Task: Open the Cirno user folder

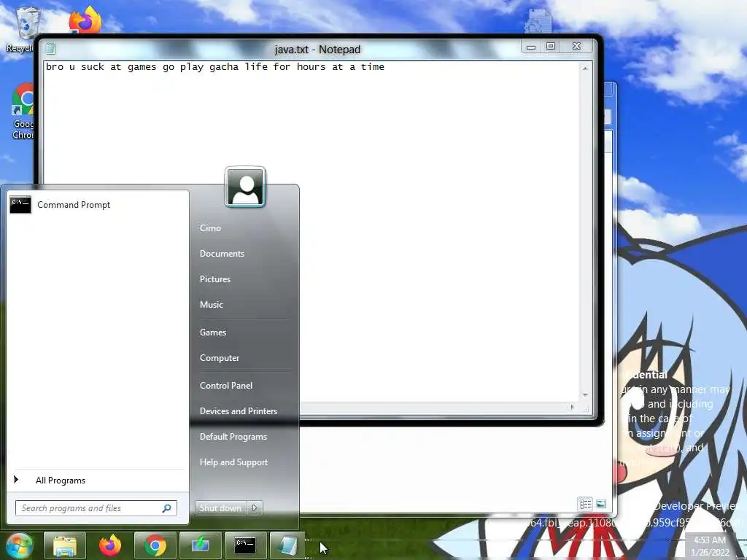Action: [210, 228]
